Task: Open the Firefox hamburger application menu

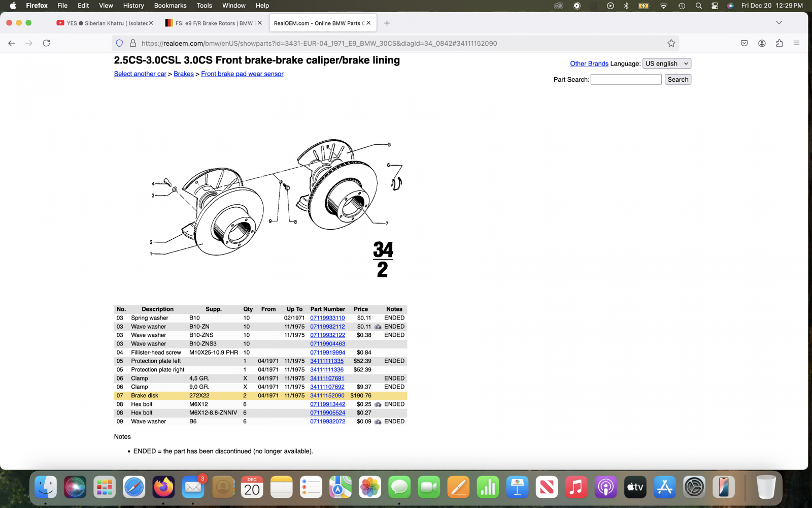Action: [x=796, y=43]
